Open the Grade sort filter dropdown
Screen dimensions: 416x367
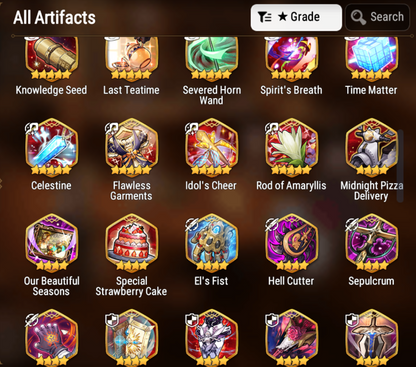click(x=296, y=17)
